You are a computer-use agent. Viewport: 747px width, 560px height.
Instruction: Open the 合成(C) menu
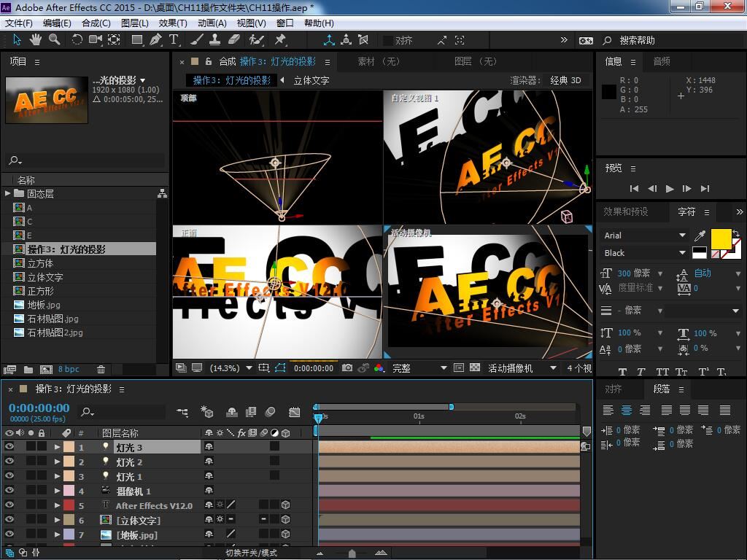coord(96,23)
